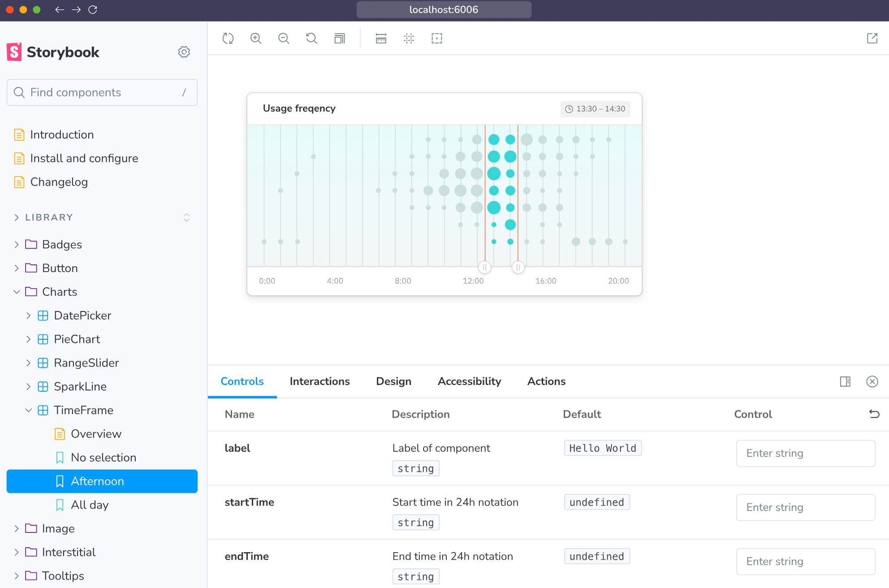Click the clock icon in time badge
The height and width of the screenshot is (588, 889).
point(569,109)
